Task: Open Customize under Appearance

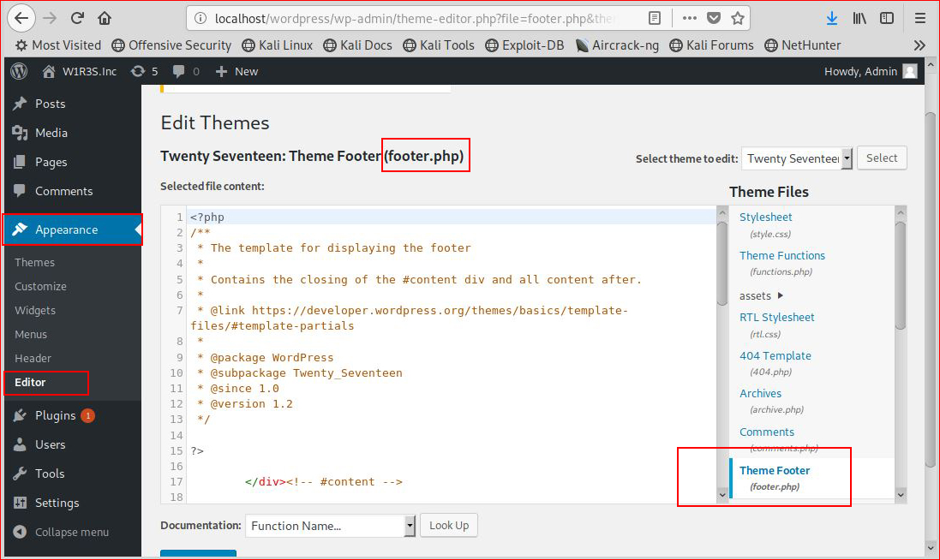Action: pyautogui.click(x=41, y=286)
